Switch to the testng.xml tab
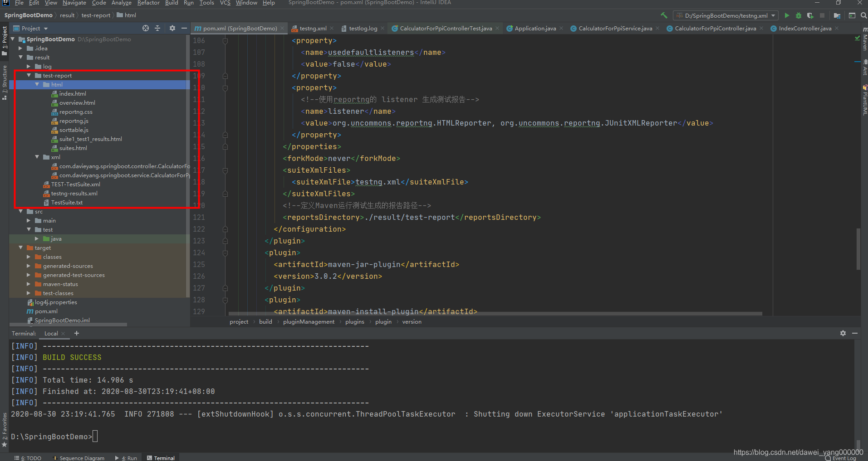 313,28
